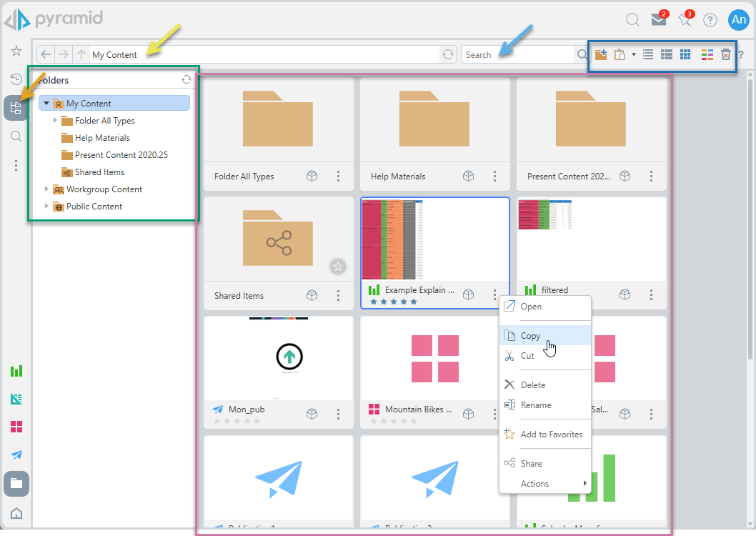Switch to thumbnail grid view
The image size is (756, 536).
tap(685, 54)
